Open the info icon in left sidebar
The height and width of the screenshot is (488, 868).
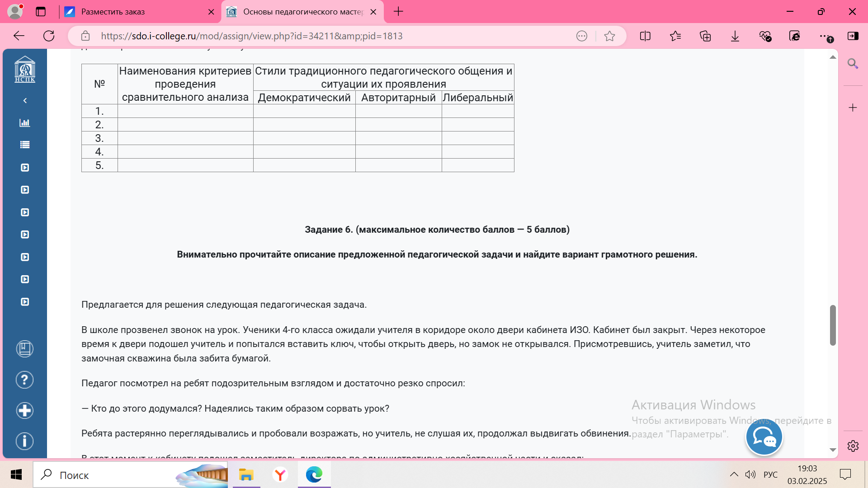click(x=25, y=441)
